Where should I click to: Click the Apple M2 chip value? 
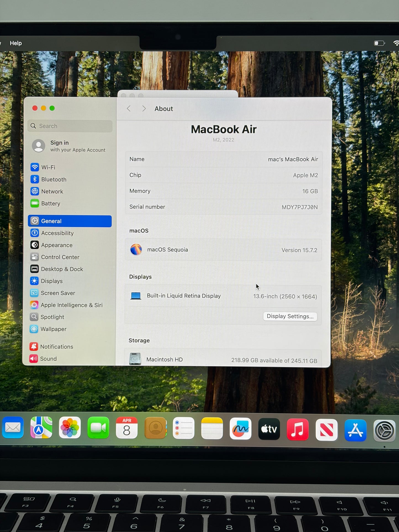point(305,175)
